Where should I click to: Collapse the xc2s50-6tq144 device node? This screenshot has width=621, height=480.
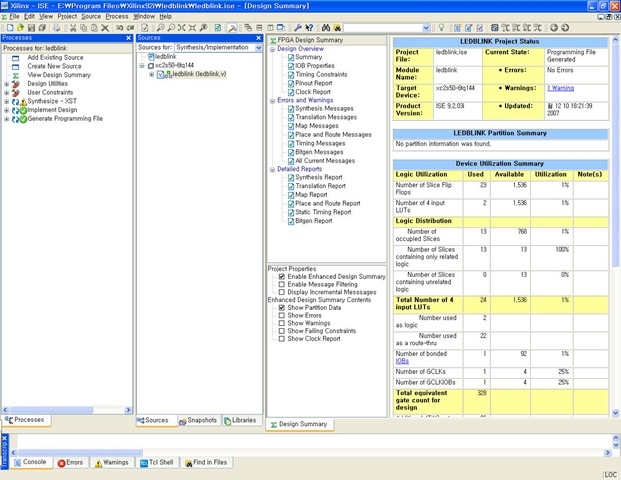(142, 65)
